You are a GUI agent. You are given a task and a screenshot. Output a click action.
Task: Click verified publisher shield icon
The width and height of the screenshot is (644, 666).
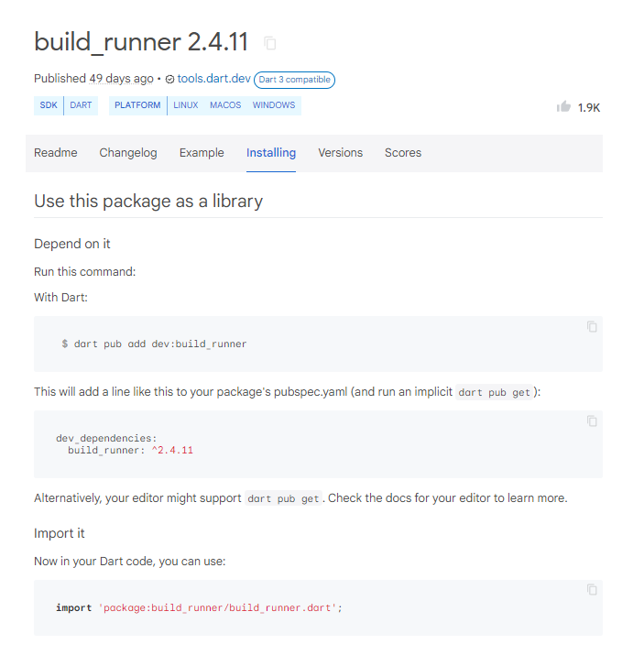[x=169, y=80]
